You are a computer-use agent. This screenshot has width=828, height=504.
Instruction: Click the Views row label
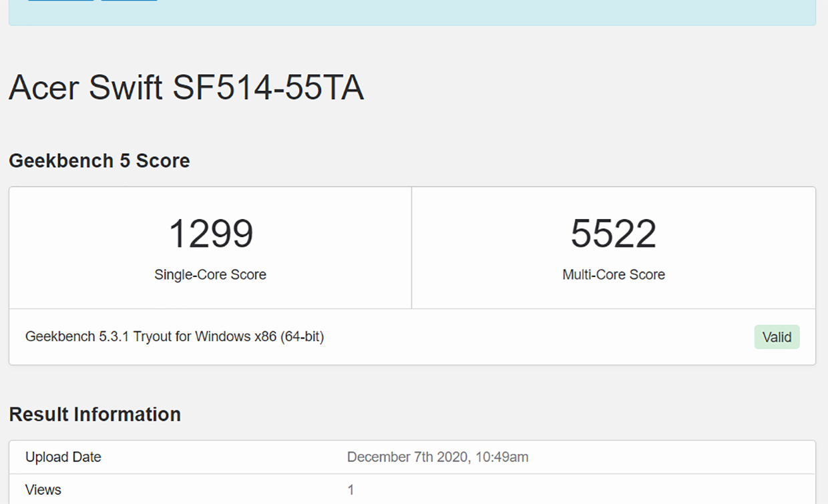tap(43, 490)
